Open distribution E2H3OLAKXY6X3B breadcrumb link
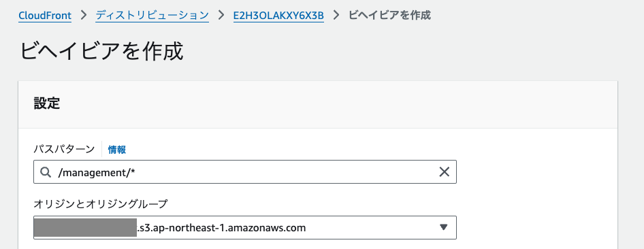The height and width of the screenshot is (249, 644). (278, 16)
